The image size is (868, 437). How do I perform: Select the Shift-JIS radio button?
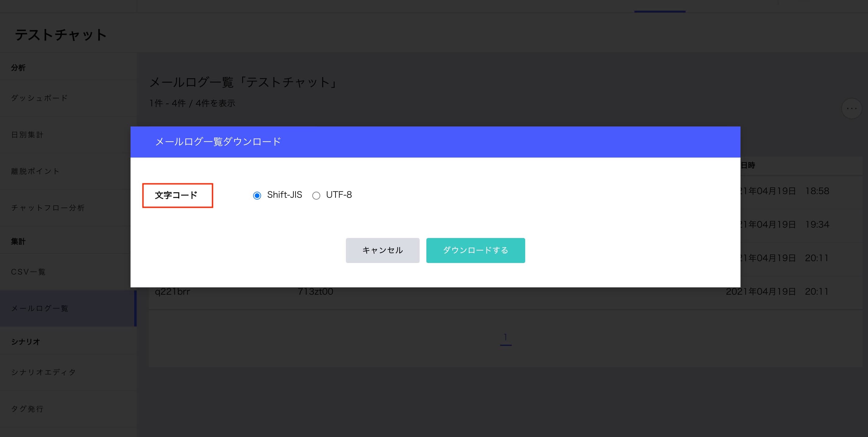pyautogui.click(x=257, y=195)
